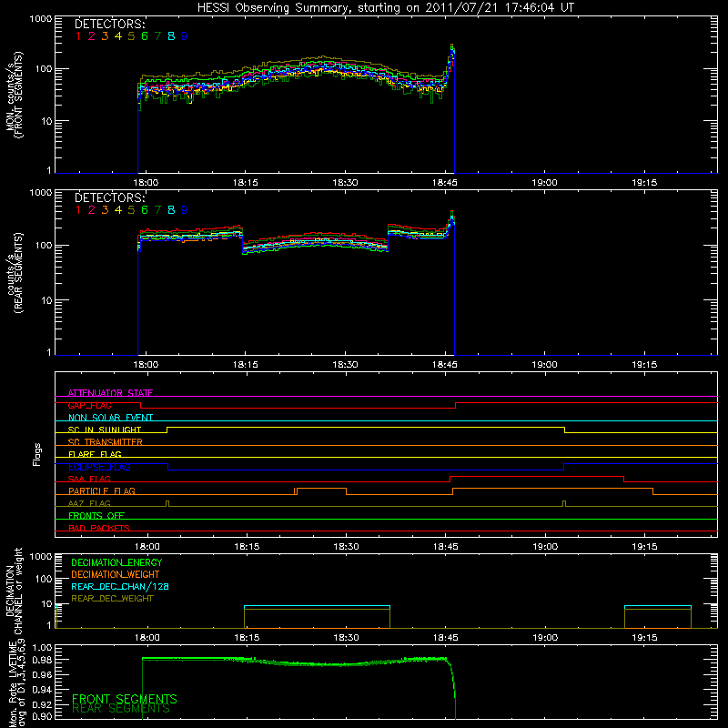Screen dimensions: 728x728
Task: Click detector 2 legend number in rear segments plot
Action: click(x=92, y=210)
